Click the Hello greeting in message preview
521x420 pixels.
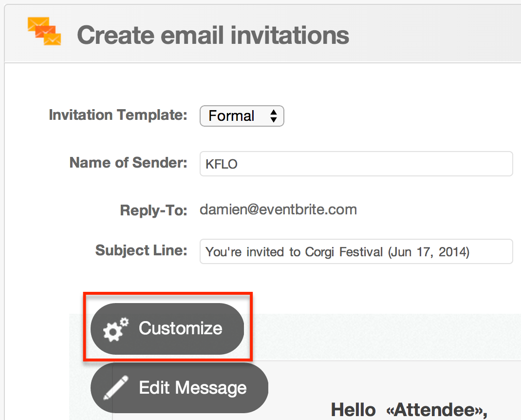pyautogui.click(x=353, y=410)
